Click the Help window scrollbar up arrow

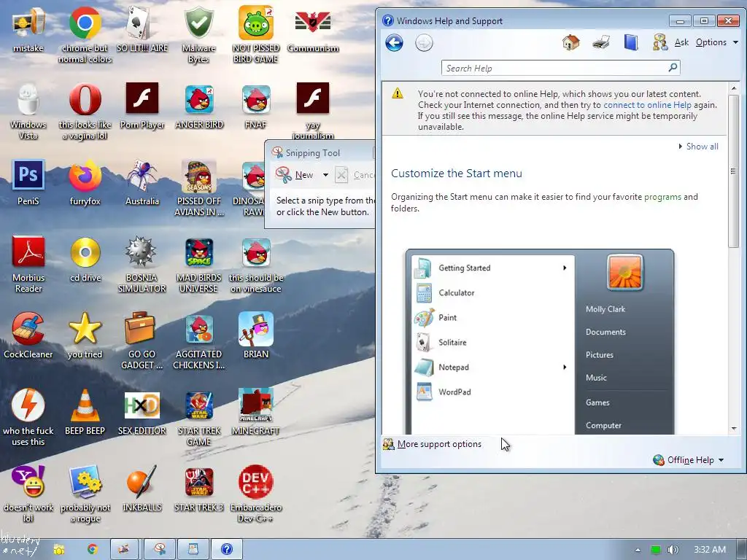pos(734,88)
